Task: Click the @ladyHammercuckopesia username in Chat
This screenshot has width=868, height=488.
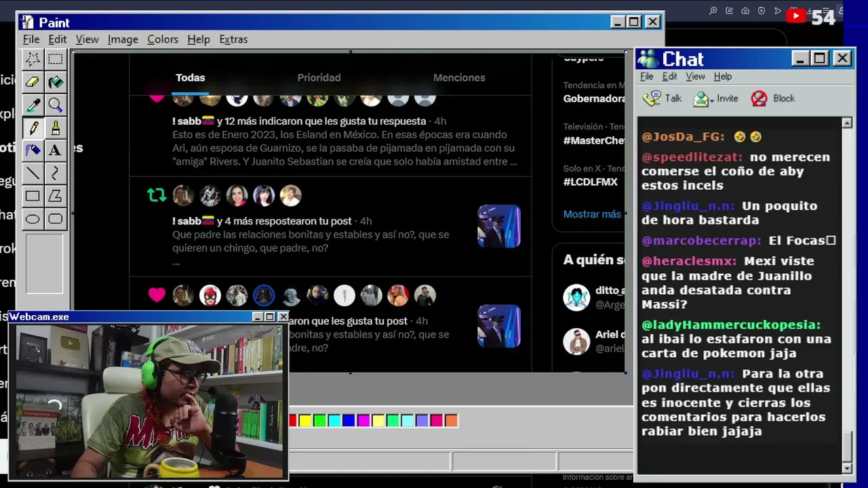Action: pyautogui.click(x=731, y=325)
